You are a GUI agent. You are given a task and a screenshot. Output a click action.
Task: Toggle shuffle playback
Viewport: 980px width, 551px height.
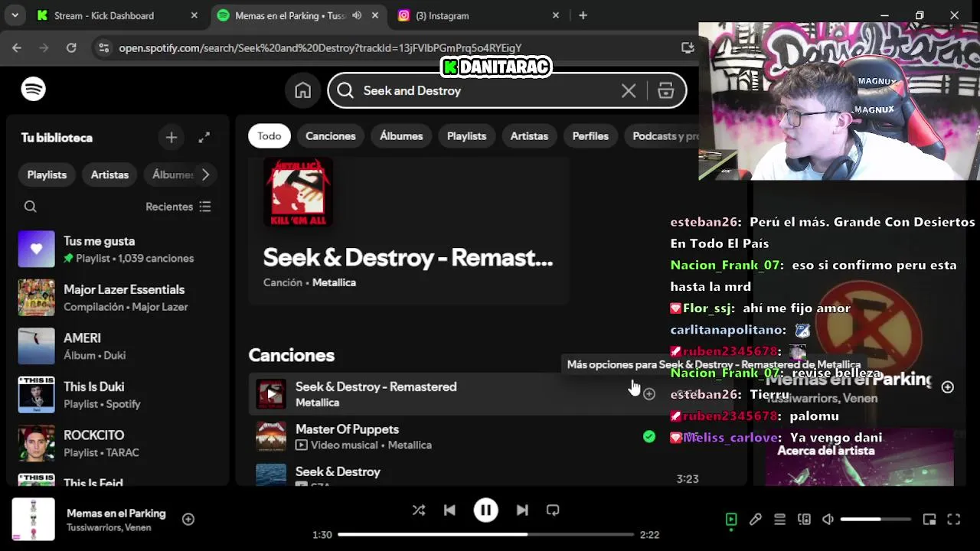coord(418,510)
